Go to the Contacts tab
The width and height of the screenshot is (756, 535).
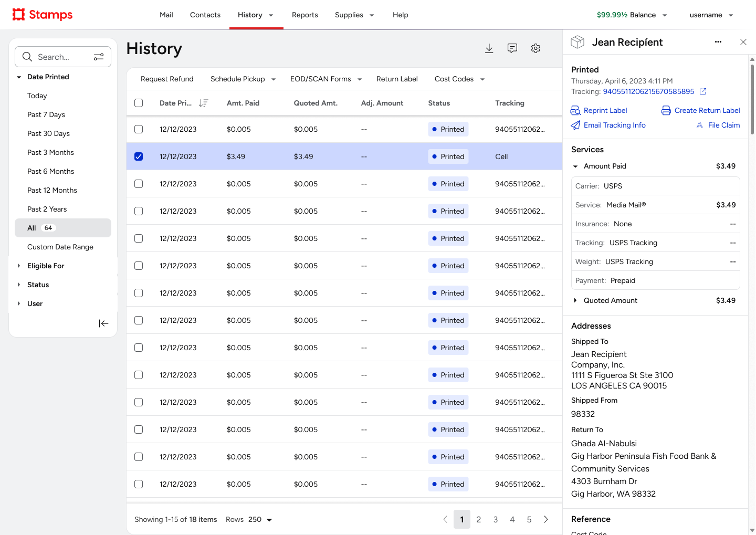pyautogui.click(x=205, y=15)
